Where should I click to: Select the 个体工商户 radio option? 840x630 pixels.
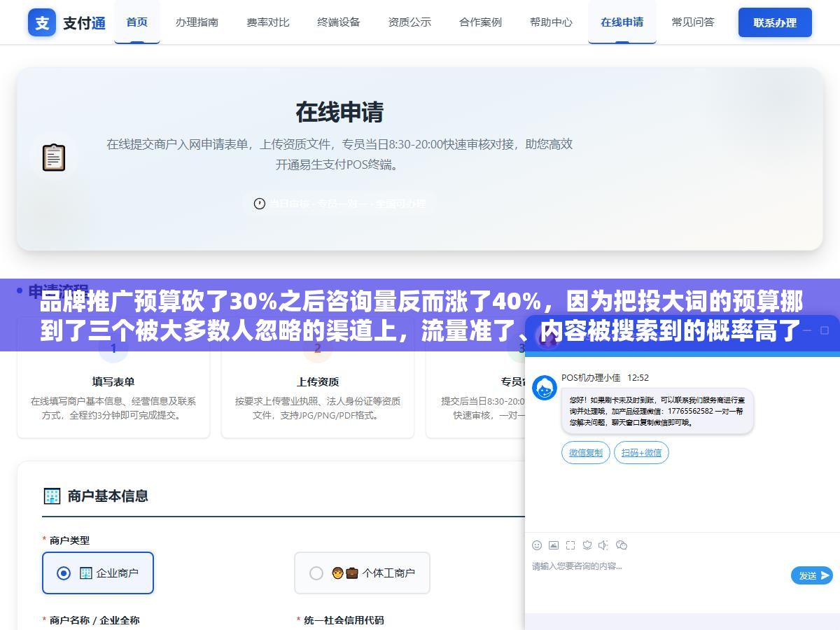coord(362,573)
